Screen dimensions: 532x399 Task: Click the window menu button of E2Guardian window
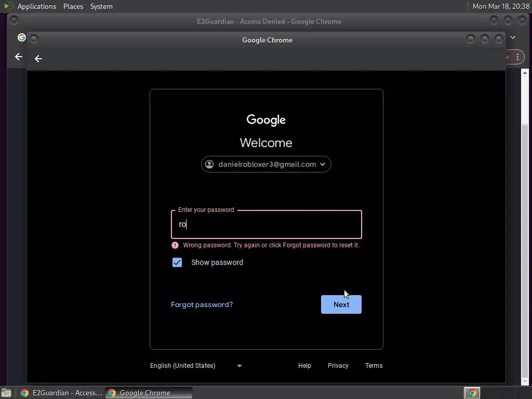(14, 20)
